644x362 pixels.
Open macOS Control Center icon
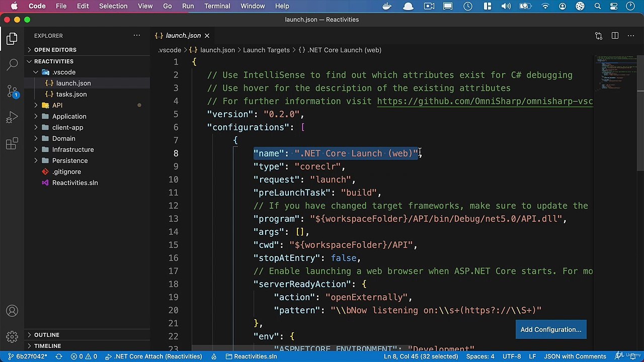(614, 6)
